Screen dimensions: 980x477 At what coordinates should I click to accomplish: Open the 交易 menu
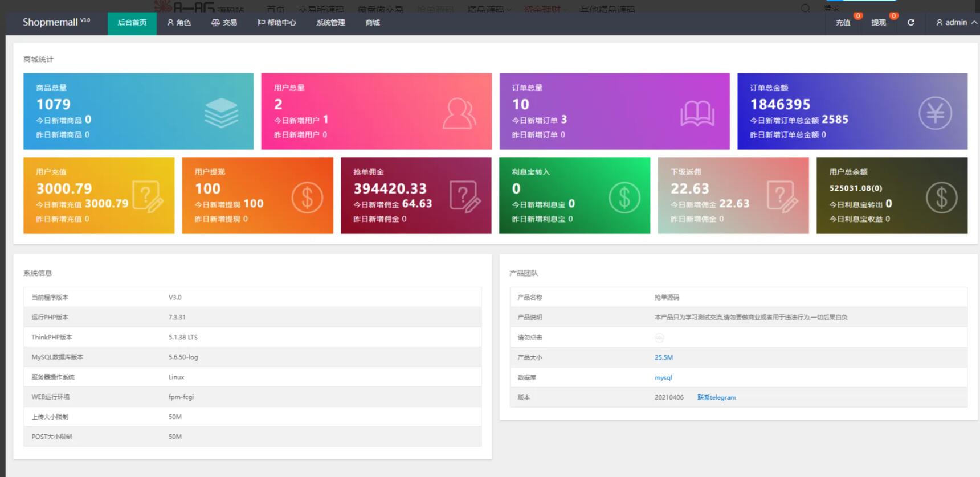(224, 23)
